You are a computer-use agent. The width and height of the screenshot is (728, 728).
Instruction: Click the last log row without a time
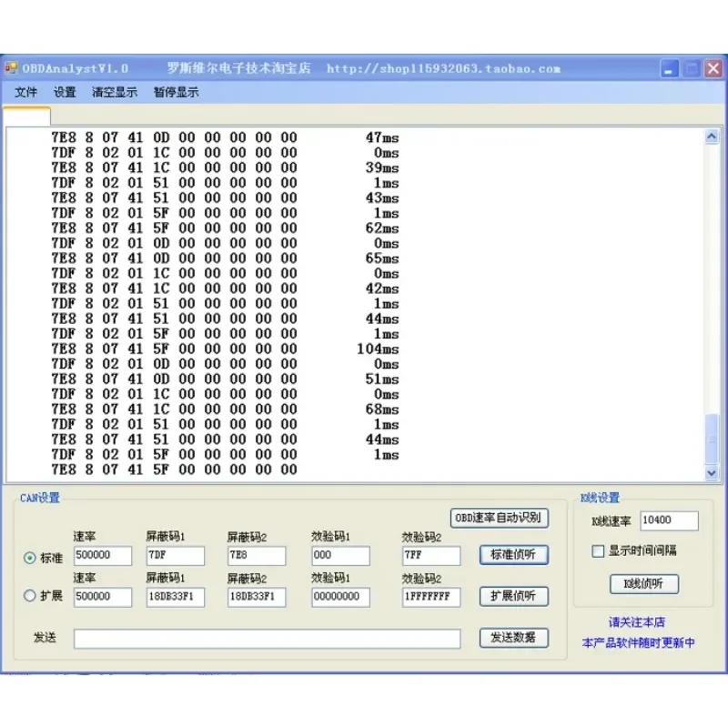[174, 470]
